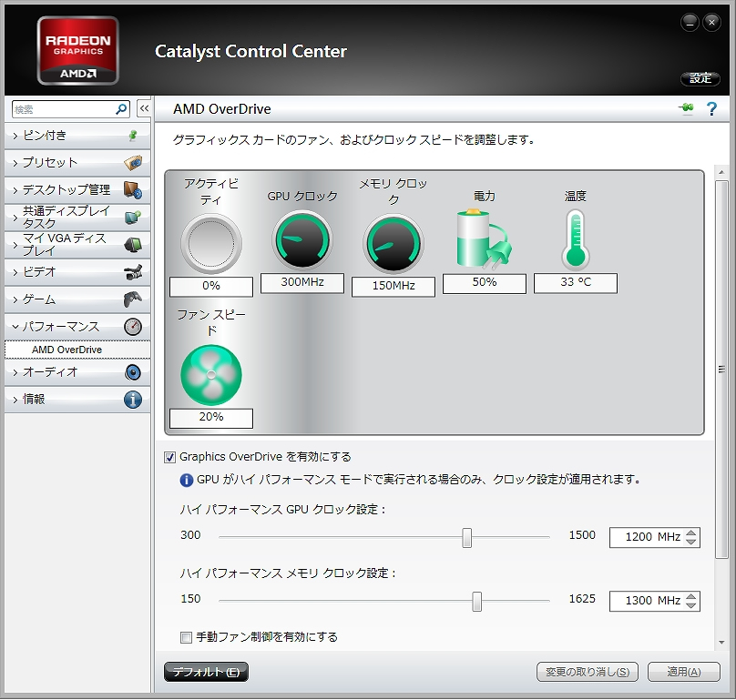Viewport: 736px width, 700px height.
Task: Click 変更の取り消し(S) button
Action: point(588,672)
